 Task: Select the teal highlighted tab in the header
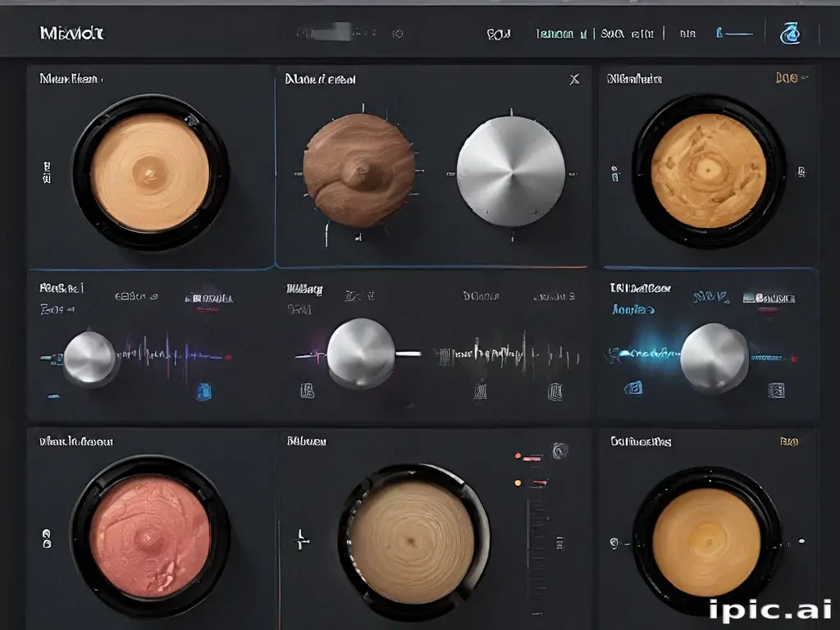561,34
